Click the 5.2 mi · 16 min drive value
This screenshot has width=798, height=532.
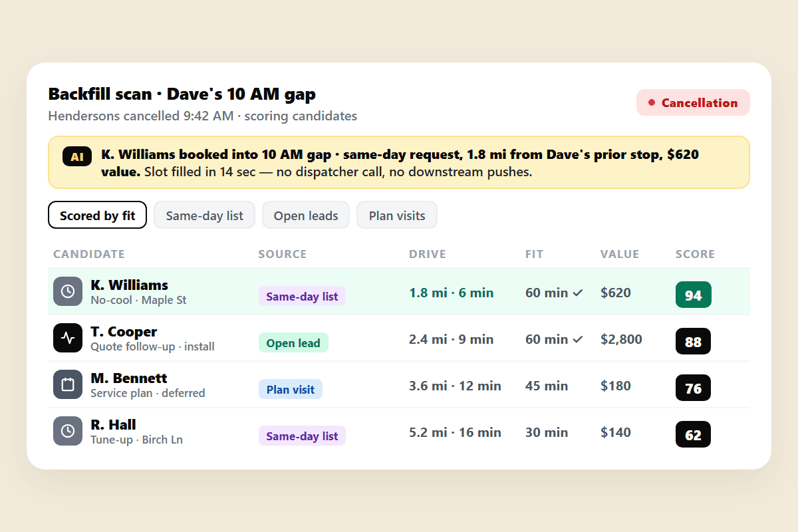[456, 432]
